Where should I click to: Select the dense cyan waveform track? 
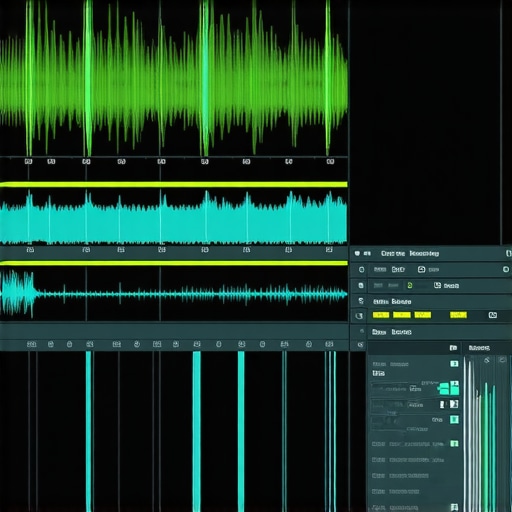tap(173, 217)
